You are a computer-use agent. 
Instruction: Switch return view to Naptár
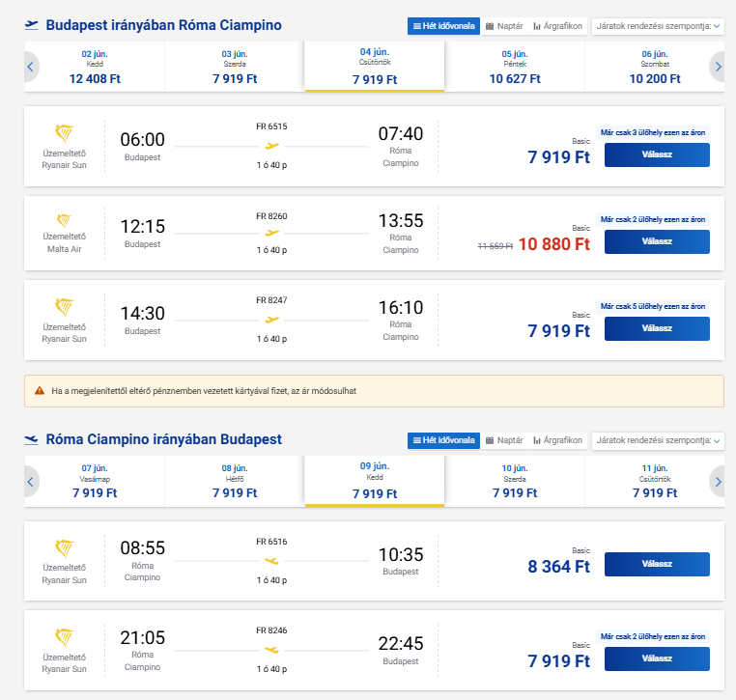(x=503, y=440)
